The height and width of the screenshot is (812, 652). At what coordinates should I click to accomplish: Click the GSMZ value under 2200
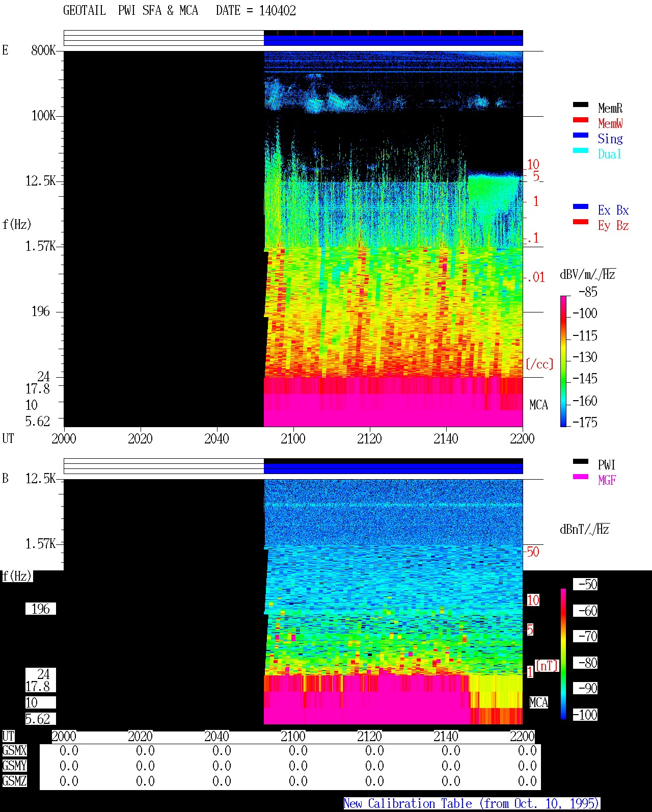(527, 781)
